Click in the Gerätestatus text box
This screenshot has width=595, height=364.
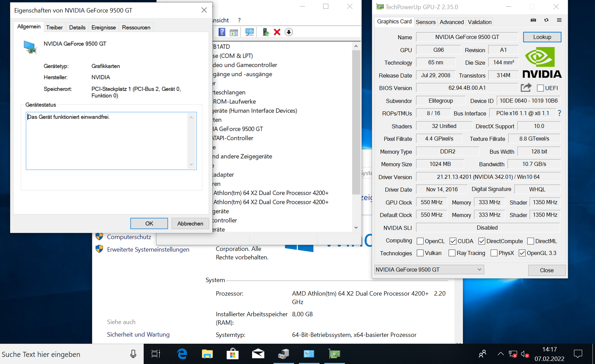coord(111,141)
